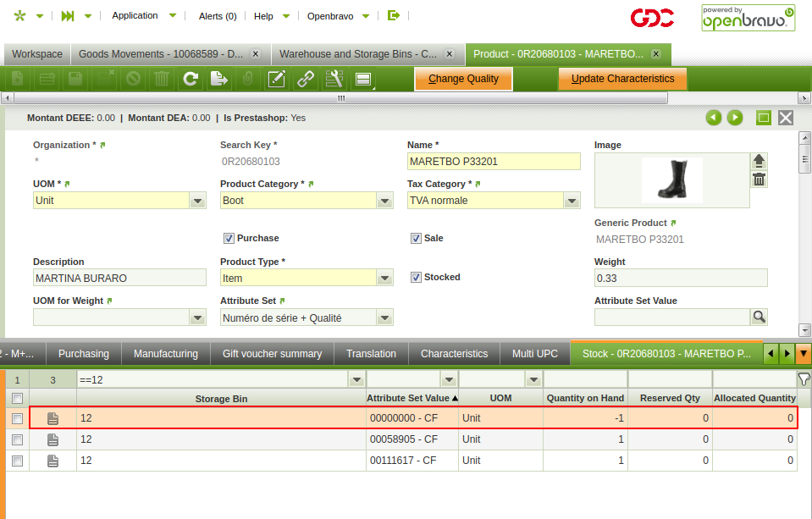
Task: Upload a new product image
Action: coord(760,160)
